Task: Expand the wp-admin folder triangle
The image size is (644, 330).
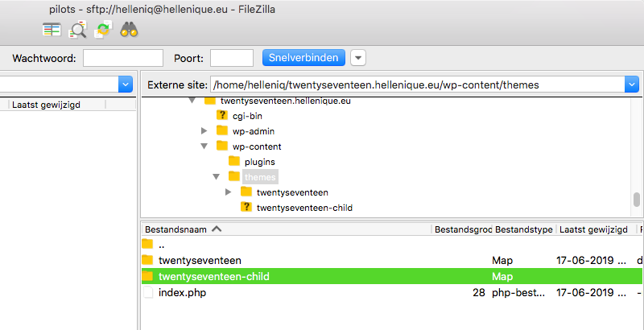Action: (x=204, y=131)
